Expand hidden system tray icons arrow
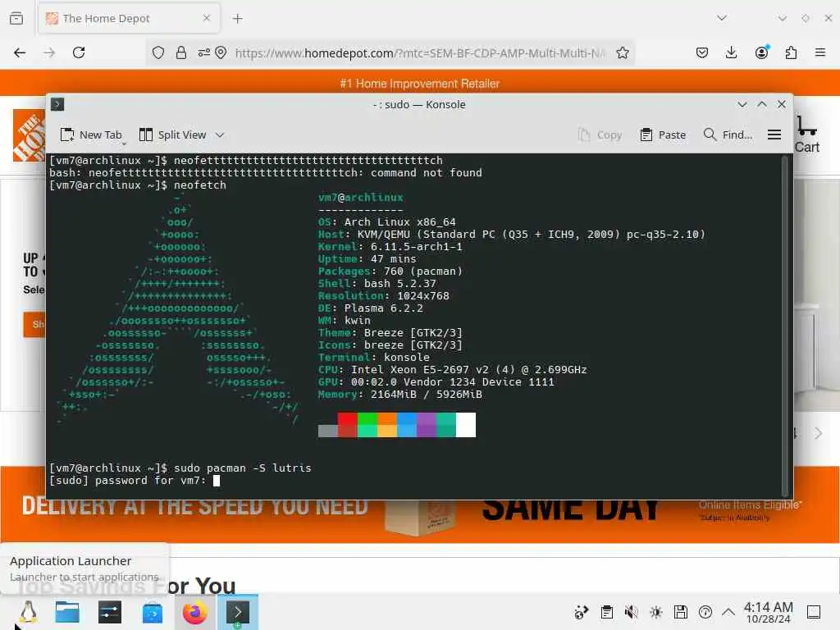 click(x=728, y=612)
